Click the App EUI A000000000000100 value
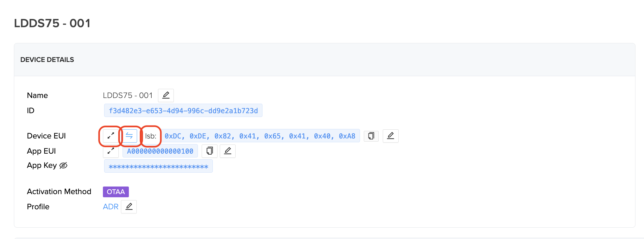This screenshot has height=239, width=644. (160, 151)
